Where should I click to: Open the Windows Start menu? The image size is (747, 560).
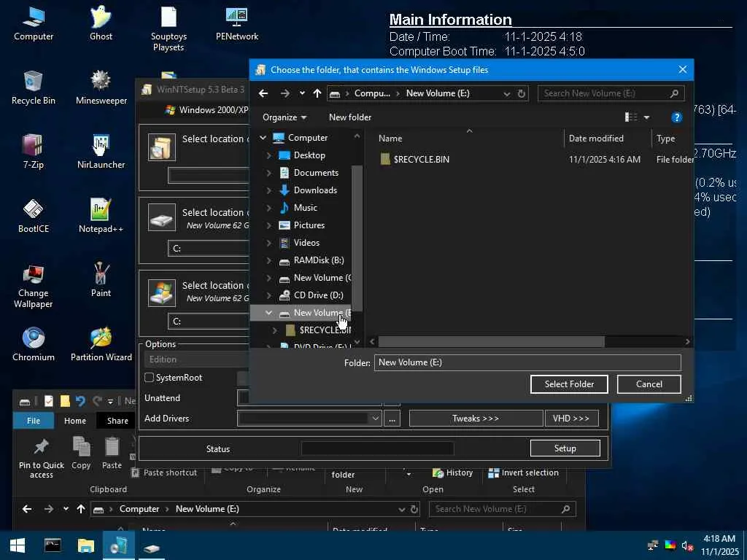click(18, 545)
